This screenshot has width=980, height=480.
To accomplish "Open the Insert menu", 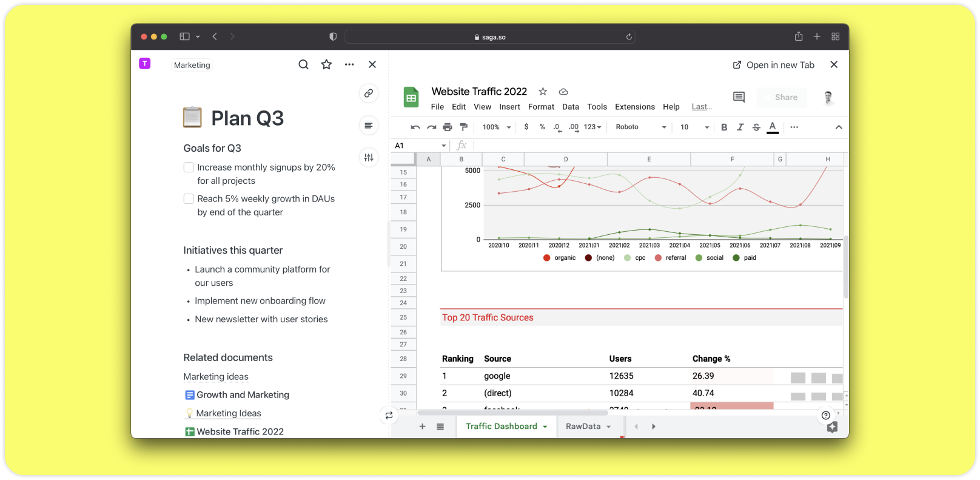I will tap(509, 107).
